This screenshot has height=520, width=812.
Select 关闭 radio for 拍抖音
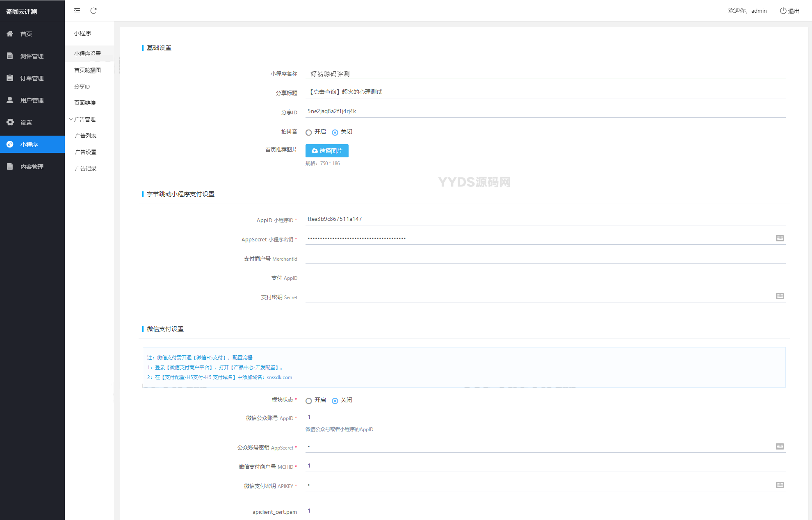(x=335, y=132)
